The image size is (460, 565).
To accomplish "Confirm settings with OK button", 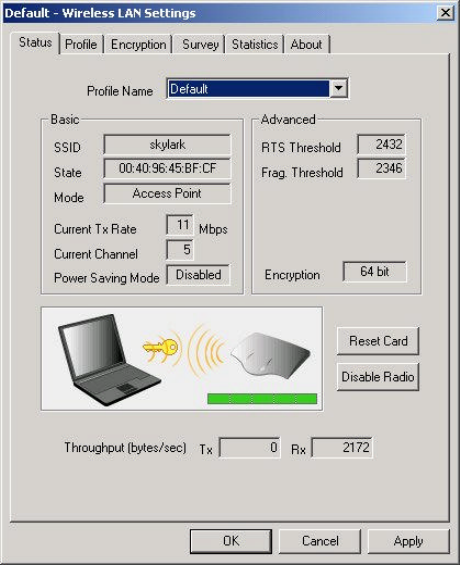I will point(231,541).
